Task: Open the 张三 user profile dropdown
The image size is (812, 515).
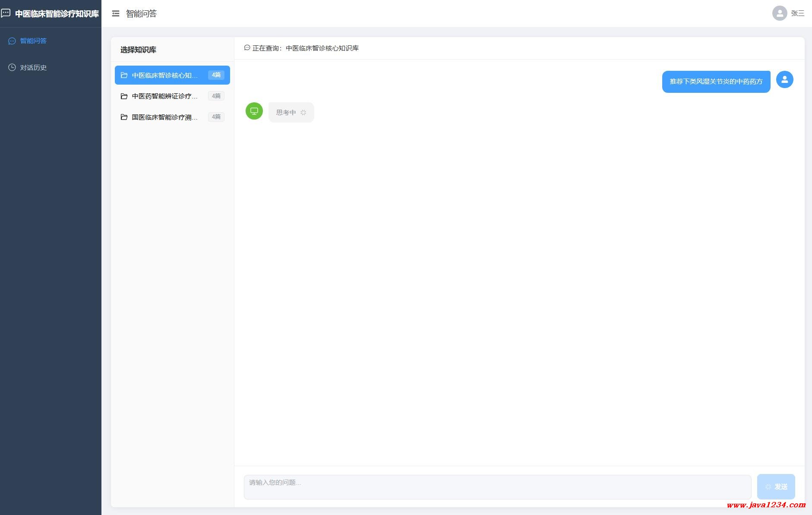Action: click(x=788, y=13)
